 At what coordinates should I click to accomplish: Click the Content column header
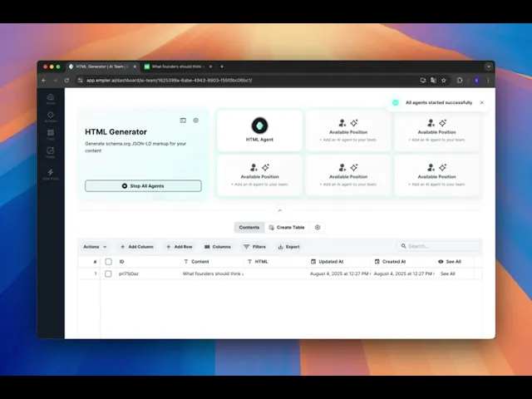[196, 262]
